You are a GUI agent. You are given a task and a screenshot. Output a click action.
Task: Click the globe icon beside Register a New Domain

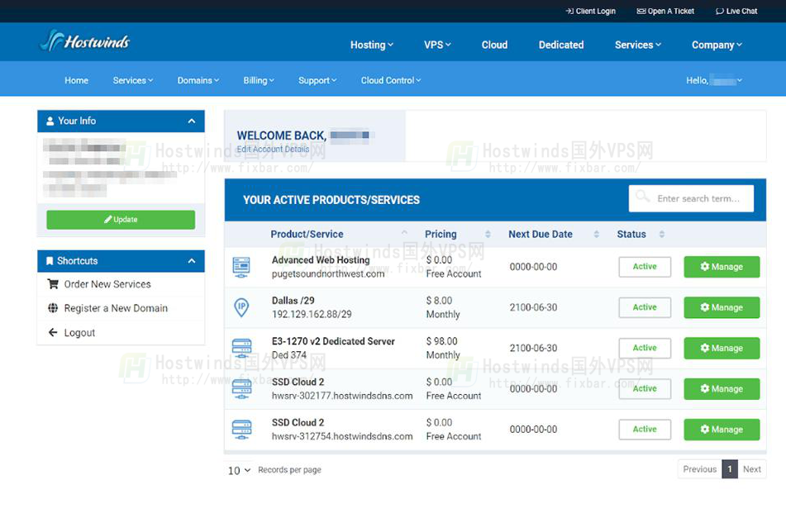coord(53,308)
